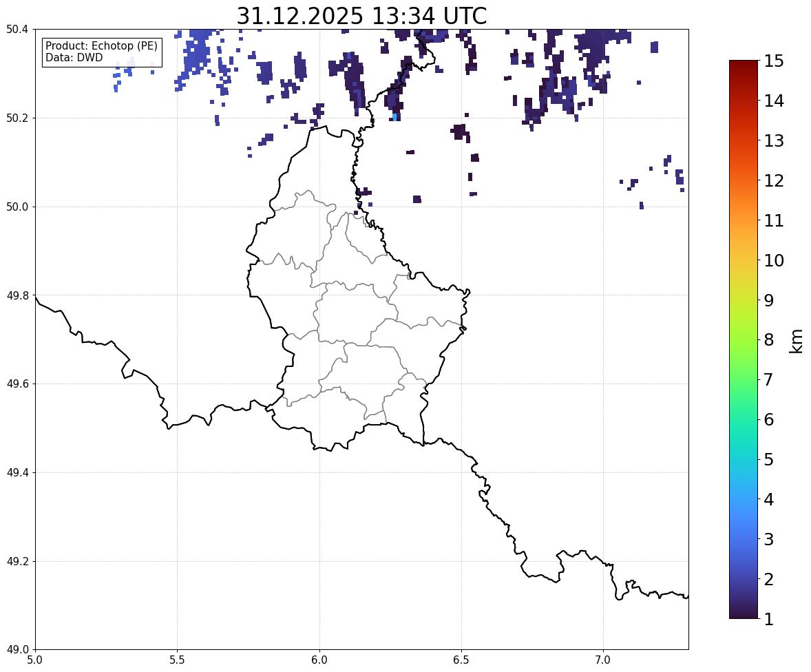Click the colorbar tick label 1

[x=769, y=619]
